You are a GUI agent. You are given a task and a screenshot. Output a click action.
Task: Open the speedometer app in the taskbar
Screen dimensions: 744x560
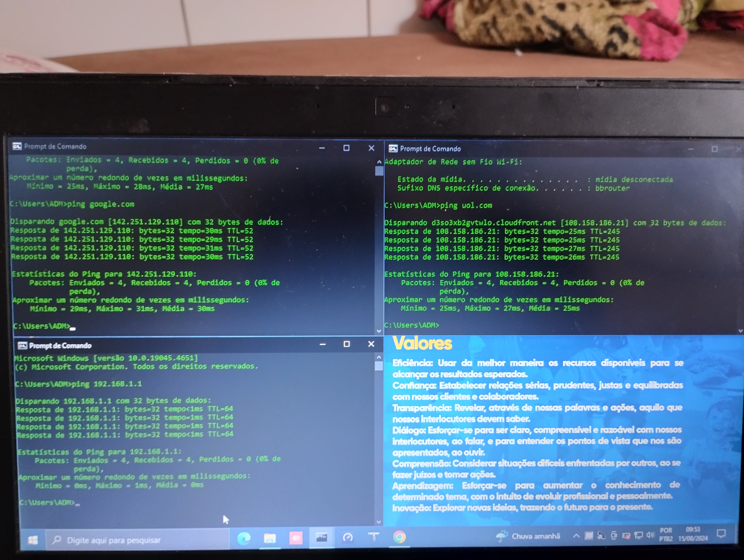point(347,537)
